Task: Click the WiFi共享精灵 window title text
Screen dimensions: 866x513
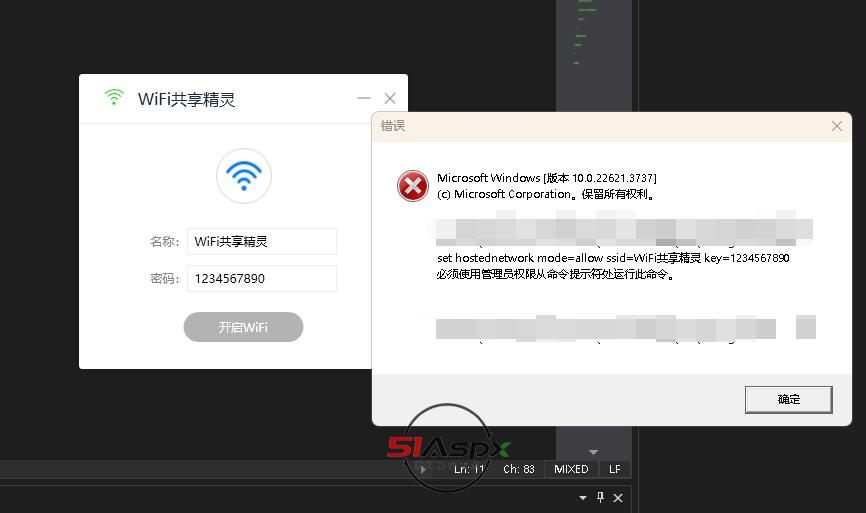Action: pos(186,99)
